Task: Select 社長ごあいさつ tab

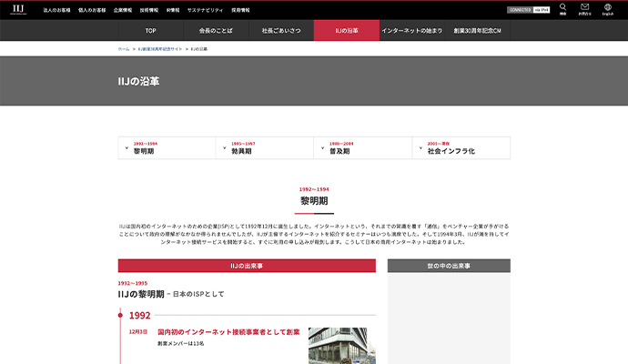Action: [x=281, y=31]
